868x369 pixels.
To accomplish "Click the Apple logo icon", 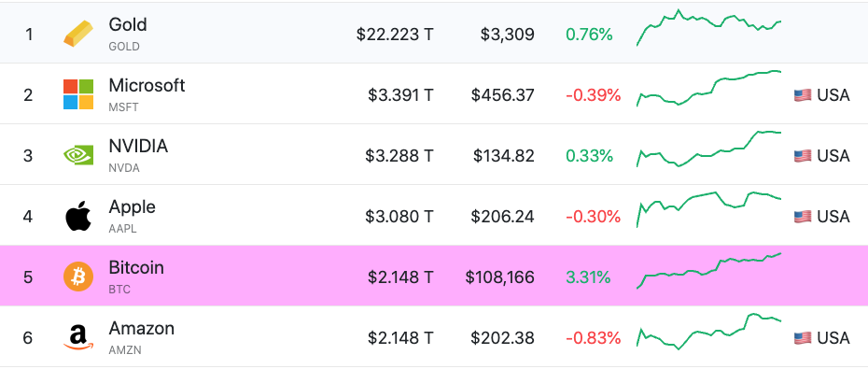I will click(x=78, y=216).
